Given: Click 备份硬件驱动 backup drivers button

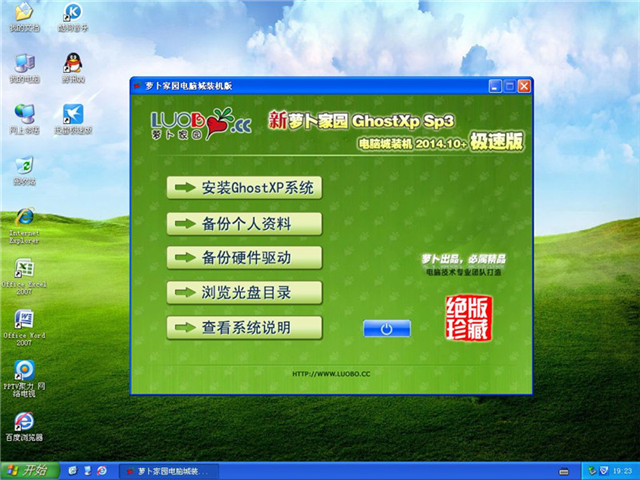Looking at the screenshot, I should click(244, 258).
